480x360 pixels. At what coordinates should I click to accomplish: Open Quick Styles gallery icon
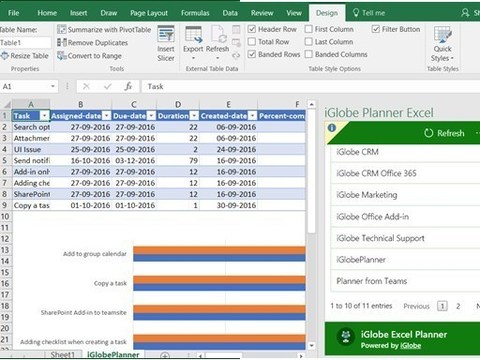tap(443, 34)
